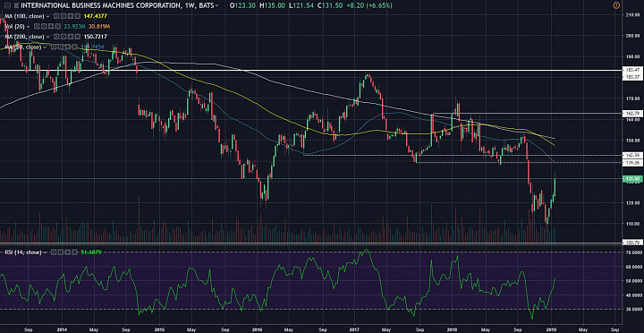
Task: Select the 183.47 price label on the axis
Action: point(632,71)
